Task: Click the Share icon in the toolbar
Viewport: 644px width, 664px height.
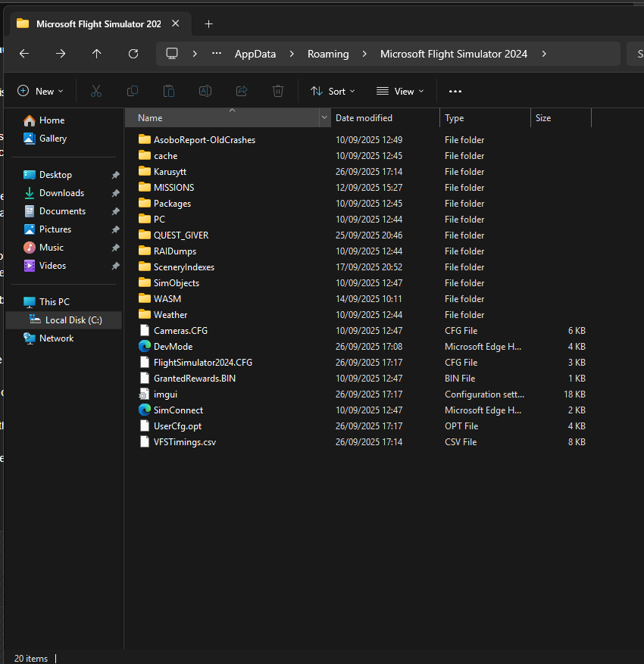Action: click(241, 91)
